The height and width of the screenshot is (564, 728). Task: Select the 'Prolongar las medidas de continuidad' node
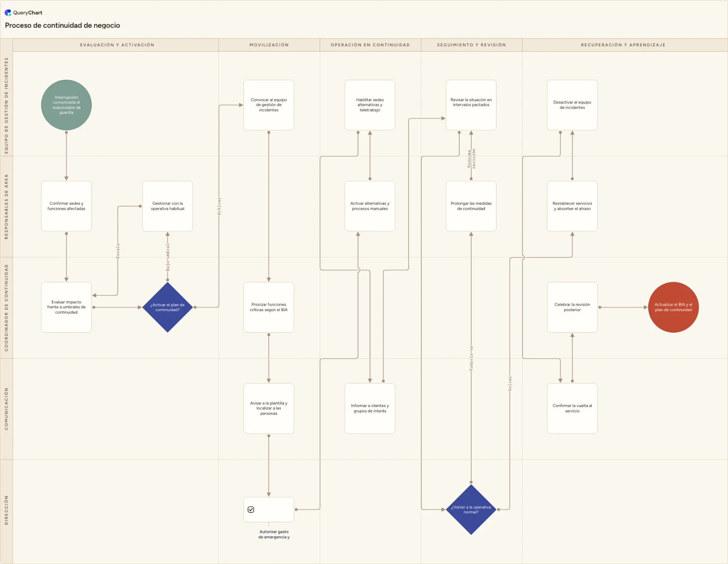pyautogui.click(x=471, y=206)
